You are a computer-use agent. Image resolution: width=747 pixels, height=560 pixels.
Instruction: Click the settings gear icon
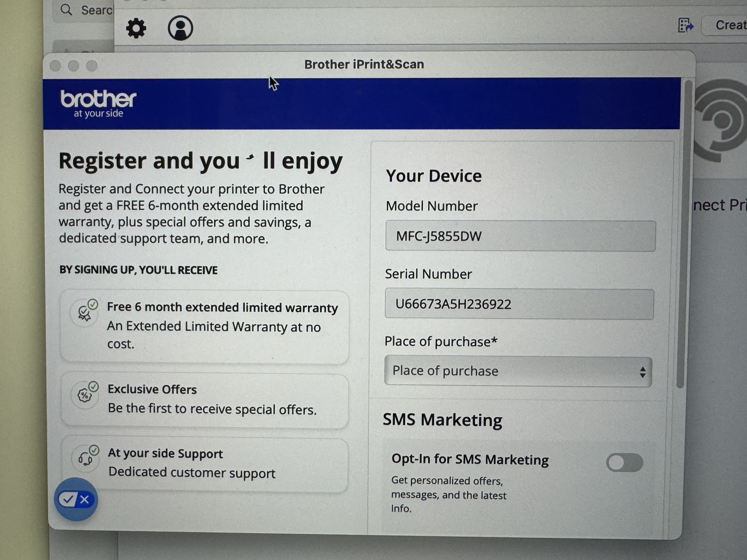point(136,28)
